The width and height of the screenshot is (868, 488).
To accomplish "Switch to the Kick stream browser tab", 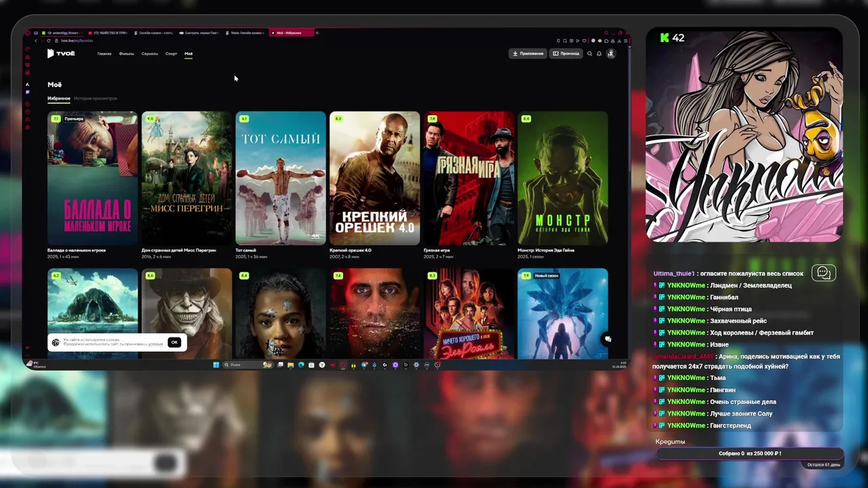I will pyautogui.click(x=63, y=33).
